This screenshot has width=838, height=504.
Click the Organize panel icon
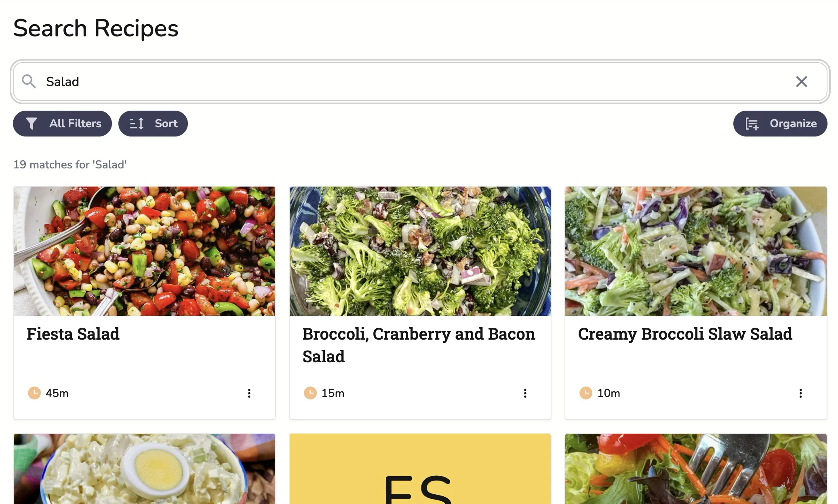752,124
